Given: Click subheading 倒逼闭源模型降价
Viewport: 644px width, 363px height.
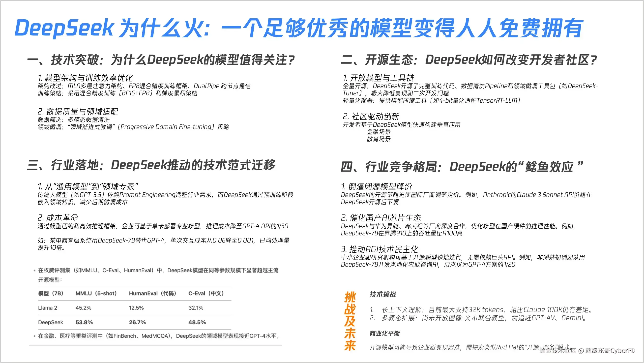Looking at the screenshot, I should click(x=377, y=186).
